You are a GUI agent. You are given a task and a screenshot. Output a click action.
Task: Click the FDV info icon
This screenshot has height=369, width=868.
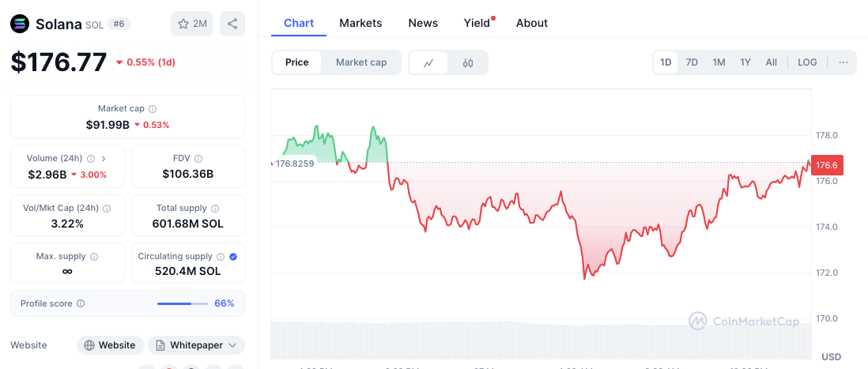coord(198,158)
